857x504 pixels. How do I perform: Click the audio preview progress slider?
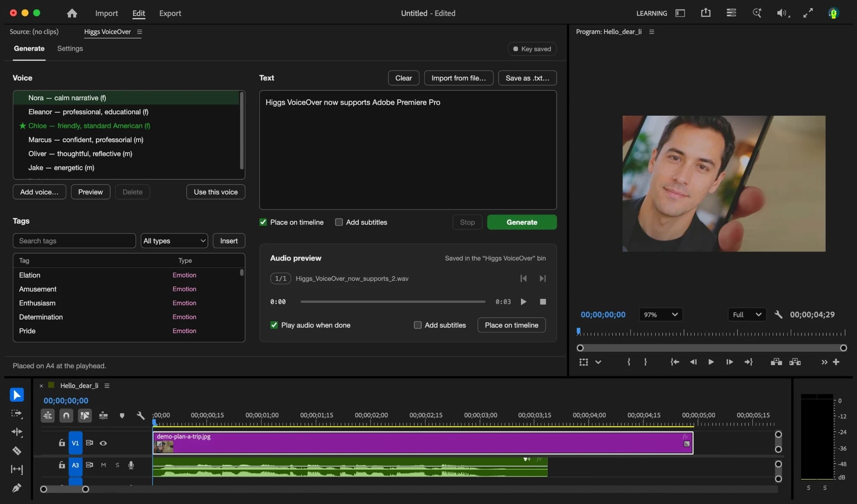tap(393, 302)
